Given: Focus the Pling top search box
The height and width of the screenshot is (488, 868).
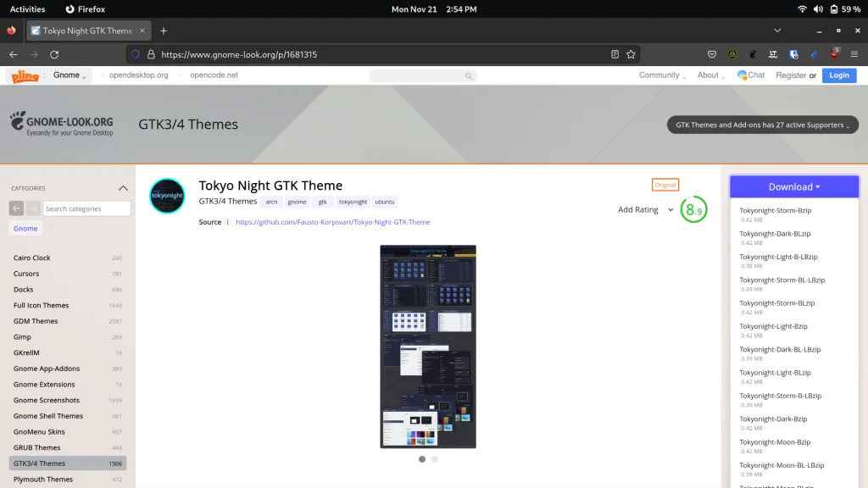Looking at the screenshot, I should (x=423, y=75).
